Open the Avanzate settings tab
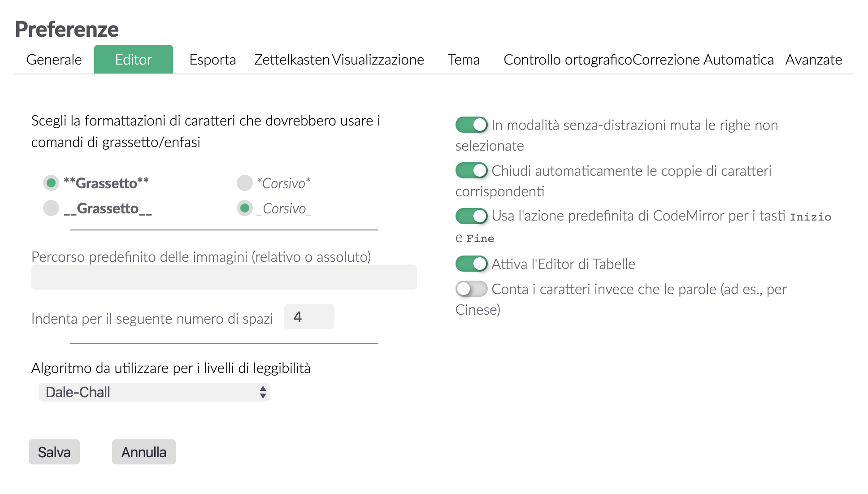868x494 pixels. (x=813, y=59)
